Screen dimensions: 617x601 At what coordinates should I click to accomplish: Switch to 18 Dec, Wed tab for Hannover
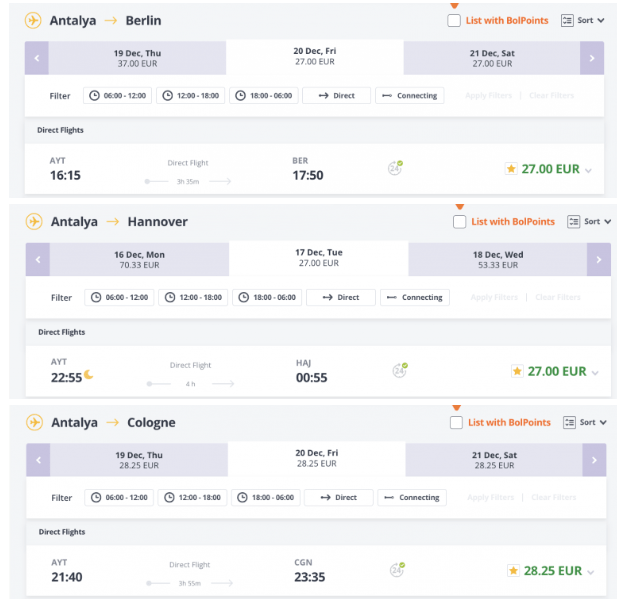498,259
